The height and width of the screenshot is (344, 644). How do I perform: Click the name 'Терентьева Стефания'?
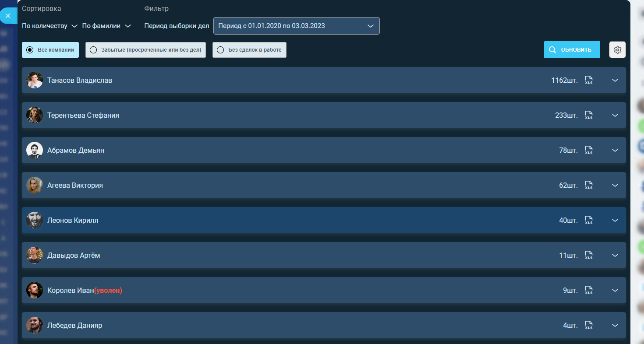(83, 115)
